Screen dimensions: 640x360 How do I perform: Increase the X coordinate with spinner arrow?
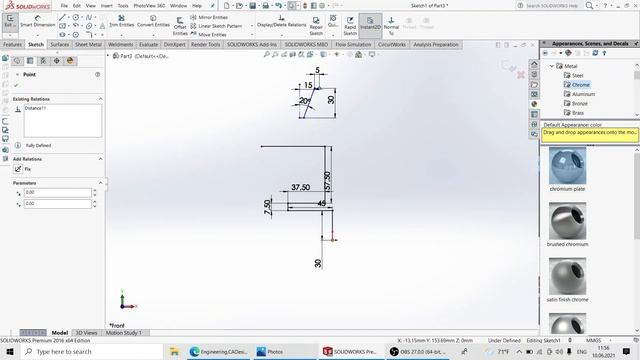(95, 190)
